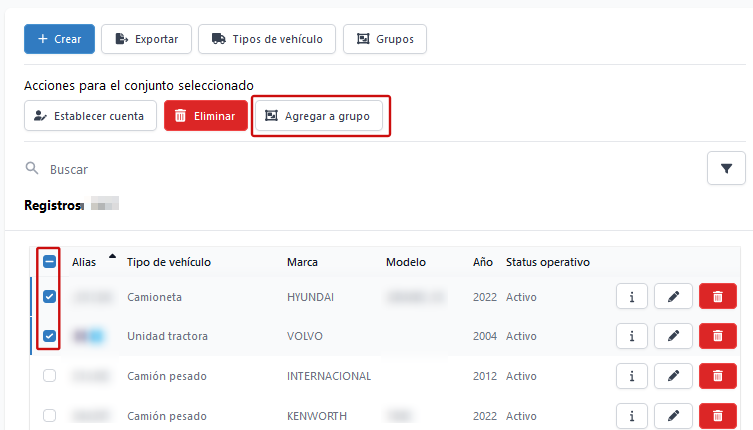Edit the VOLVO row with pencil

tap(673, 336)
